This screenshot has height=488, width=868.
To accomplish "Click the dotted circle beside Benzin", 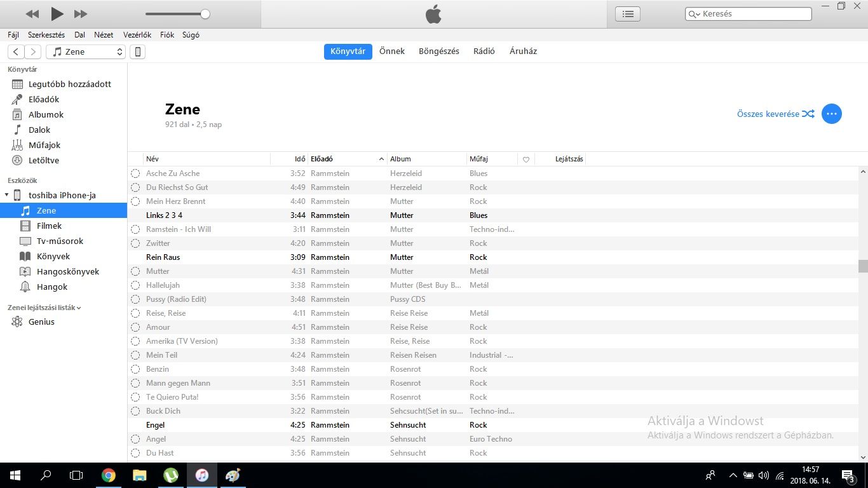I will click(x=135, y=369).
